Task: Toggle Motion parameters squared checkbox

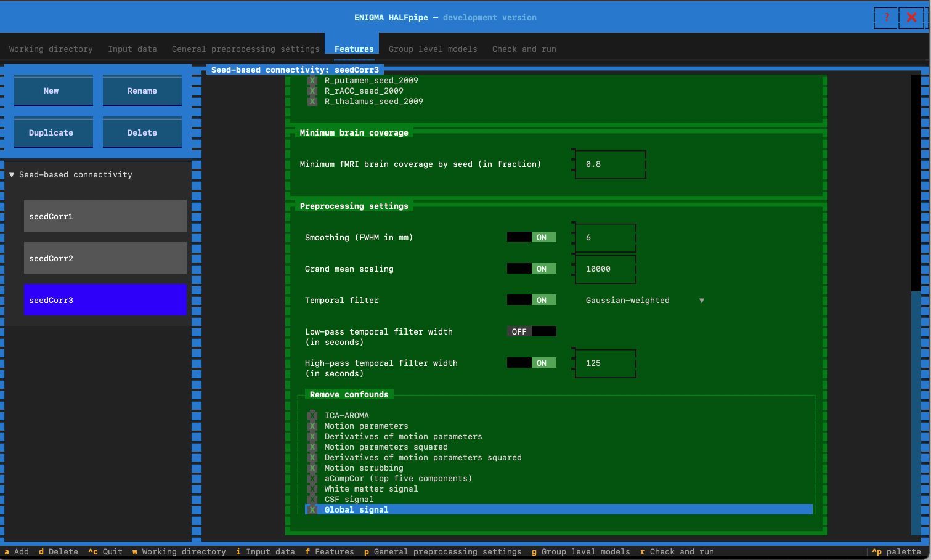Action: point(312,447)
